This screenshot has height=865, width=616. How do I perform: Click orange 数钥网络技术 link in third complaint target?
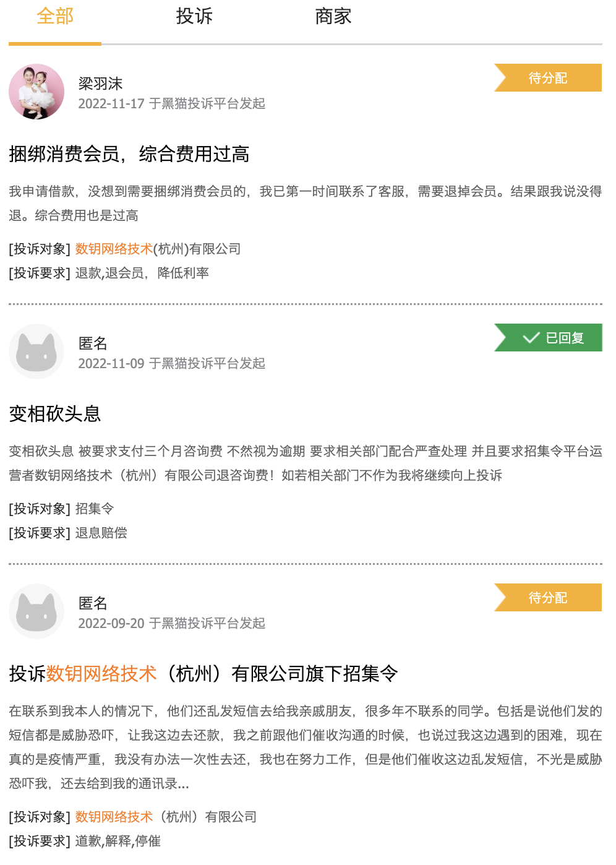tap(114, 817)
